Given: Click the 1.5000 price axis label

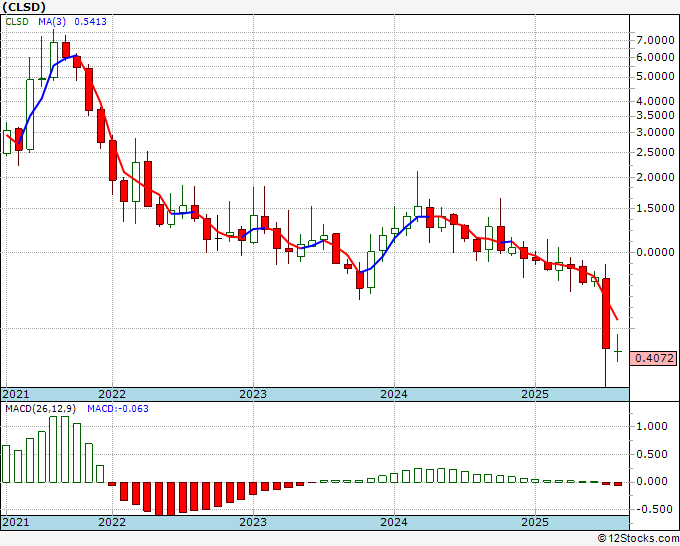Looking at the screenshot, I should (655, 209).
